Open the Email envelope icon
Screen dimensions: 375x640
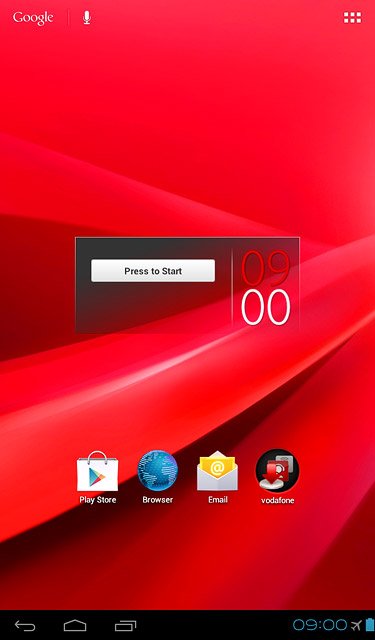click(x=217, y=471)
